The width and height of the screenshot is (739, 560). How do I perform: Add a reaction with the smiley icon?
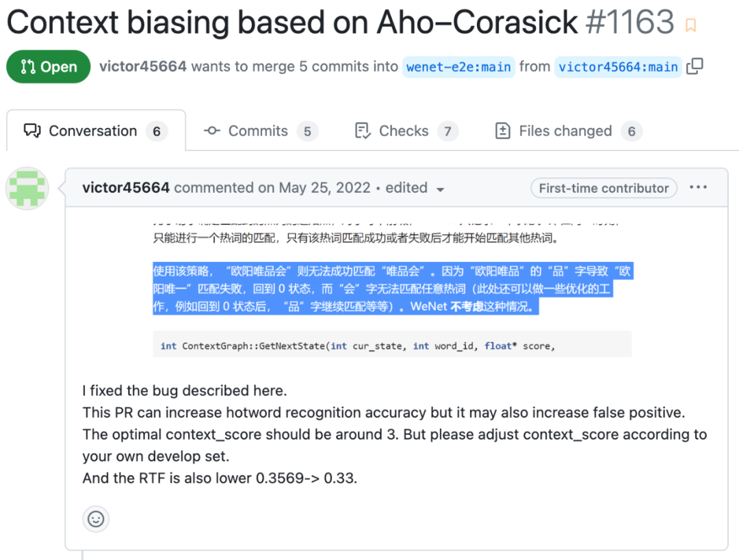[96, 519]
